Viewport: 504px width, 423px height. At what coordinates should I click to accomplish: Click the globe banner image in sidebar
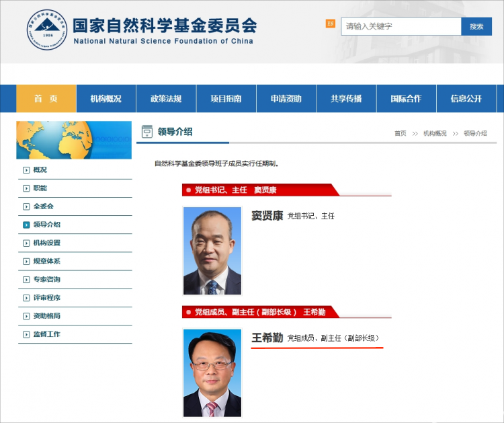74,140
